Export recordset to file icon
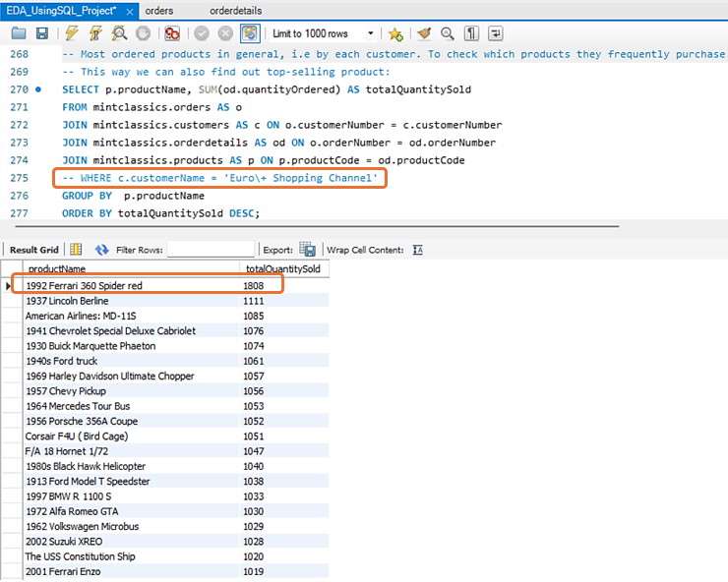728x582 pixels. tap(307, 250)
